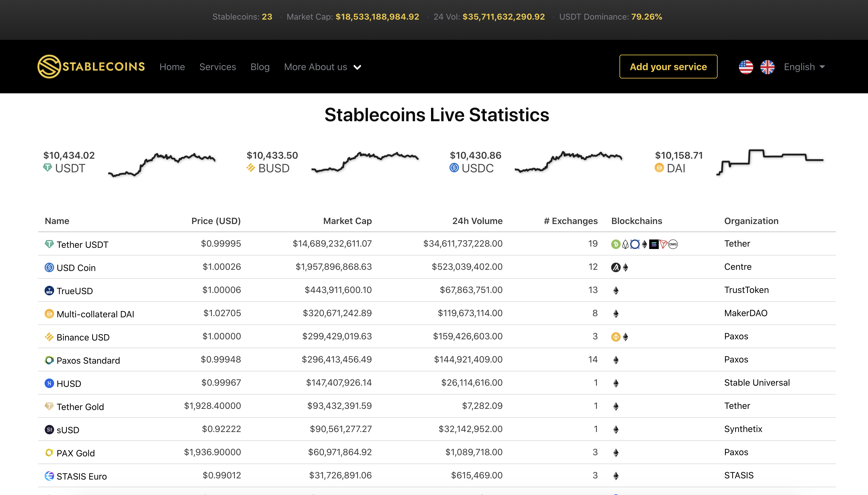This screenshot has width=868, height=495.
Task: Click the Algorand icon in USD Coin row
Action: tap(616, 267)
